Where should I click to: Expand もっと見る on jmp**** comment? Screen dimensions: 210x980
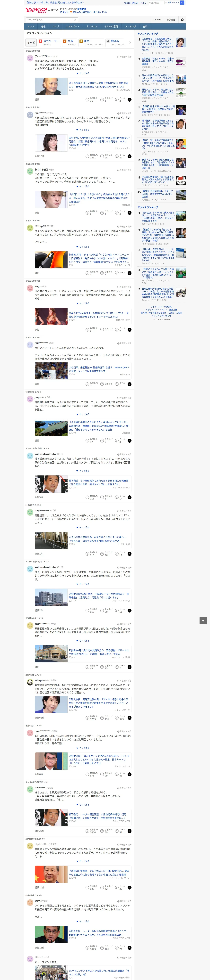83,414
